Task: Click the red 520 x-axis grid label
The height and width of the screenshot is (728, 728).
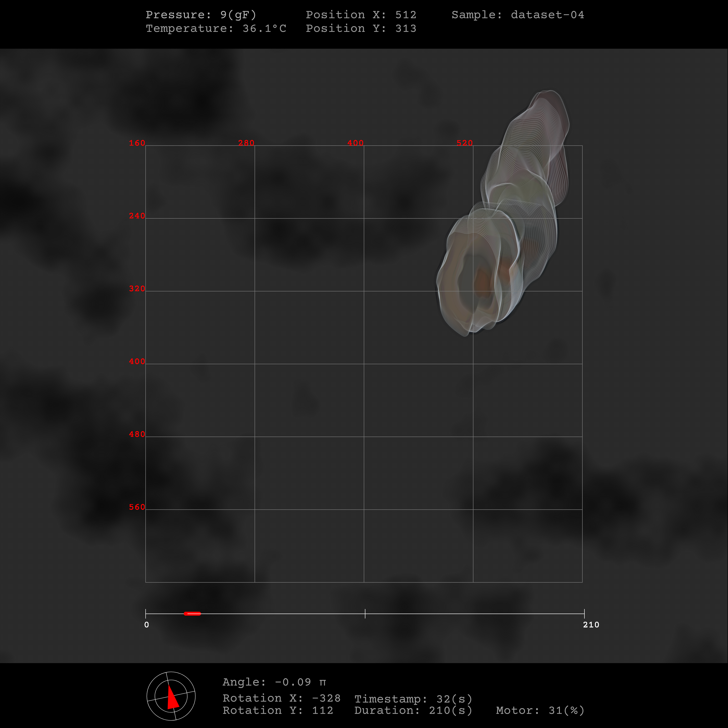Action: [x=464, y=143]
